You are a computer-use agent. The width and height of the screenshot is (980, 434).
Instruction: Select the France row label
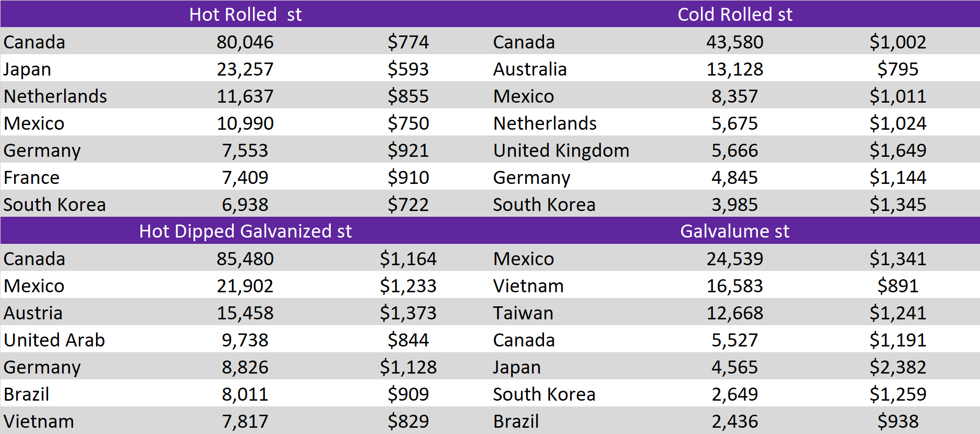pyautogui.click(x=31, y=178)
